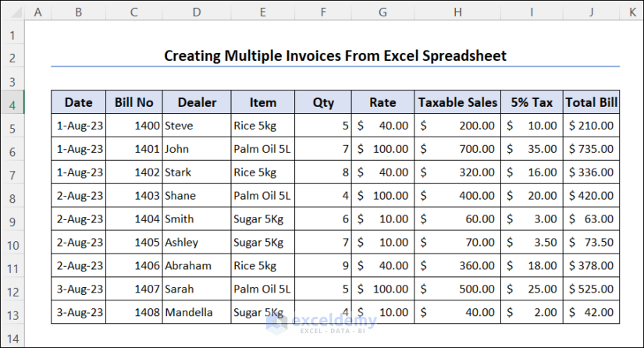
Task: Select the 'Taxable Sales' header cell
Action: click(x=457, y=102)
